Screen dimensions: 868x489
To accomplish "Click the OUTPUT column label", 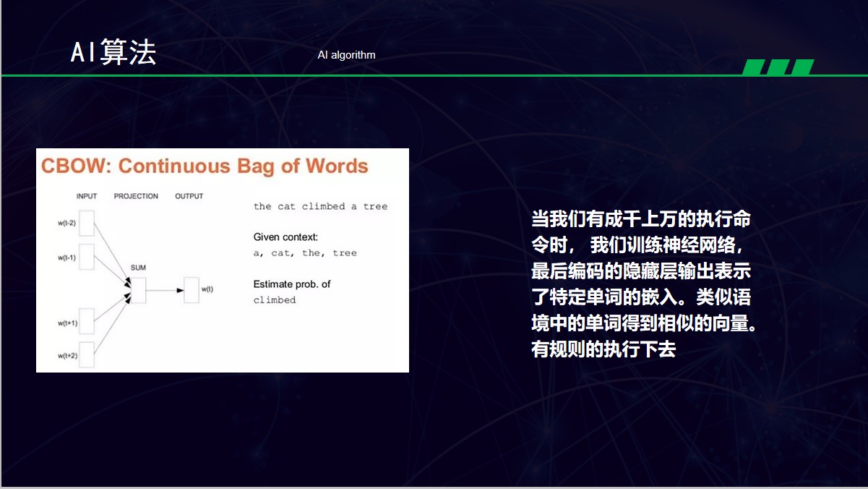I will coord(189,196).
